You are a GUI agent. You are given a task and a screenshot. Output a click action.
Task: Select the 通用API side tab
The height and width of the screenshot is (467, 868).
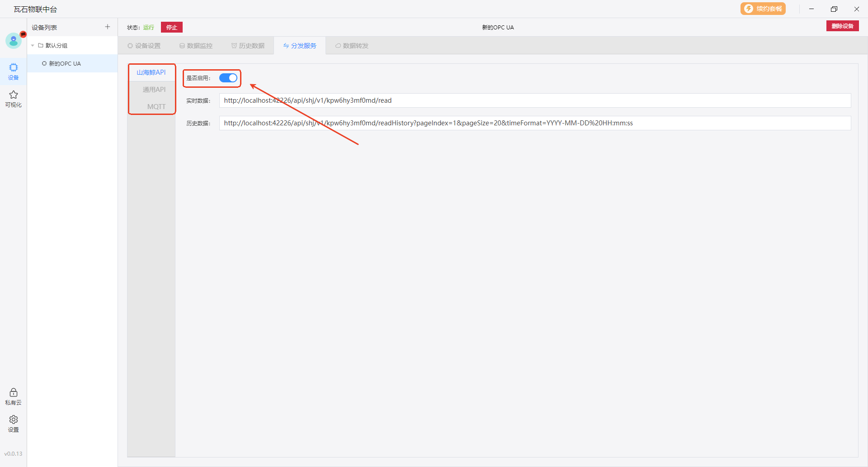[x=154, y=90]
